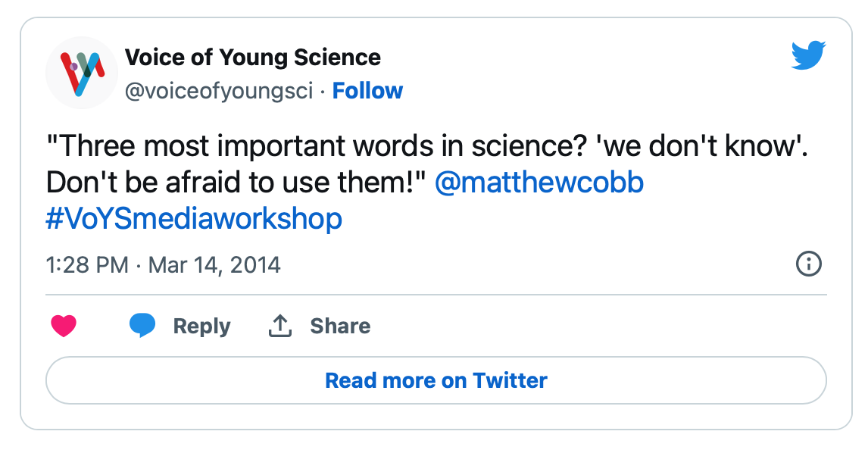
Task: Click the @voiceofyoungsci handle
Action: tap(219, 92)
